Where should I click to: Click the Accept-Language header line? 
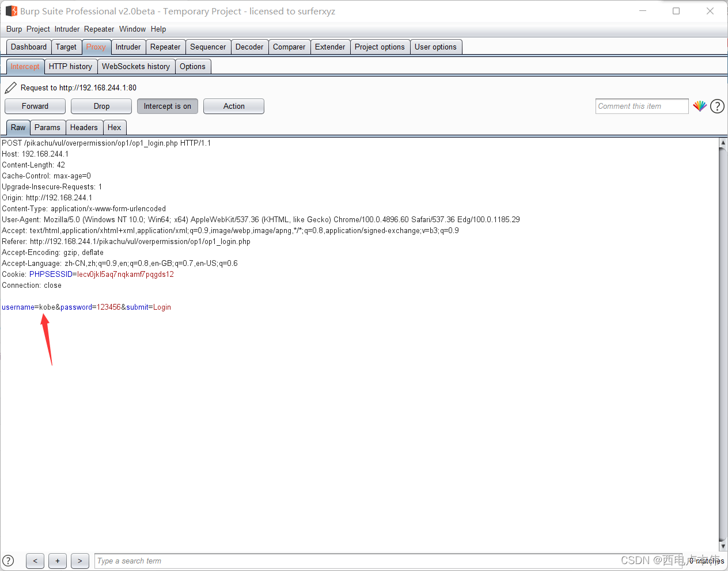[x=120, y=264]
